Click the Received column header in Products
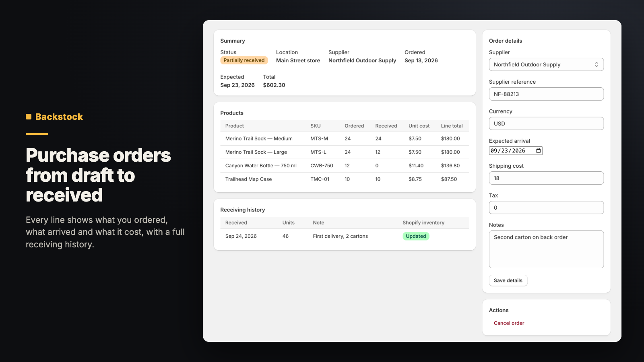Screen dimensions: 644x362 (x=386, y=126)
